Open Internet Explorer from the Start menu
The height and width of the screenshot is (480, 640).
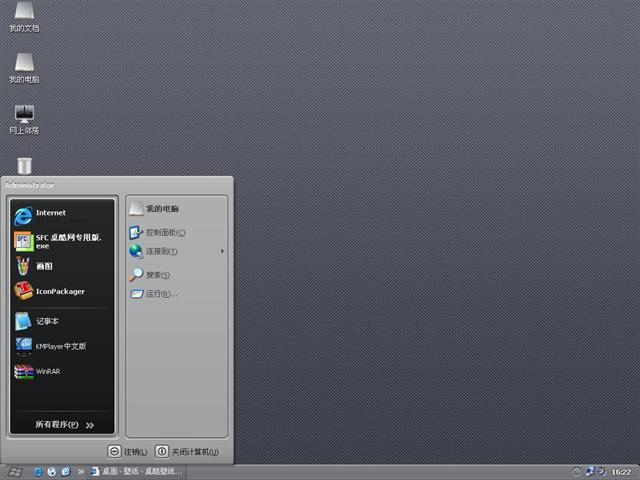[62, 216]
